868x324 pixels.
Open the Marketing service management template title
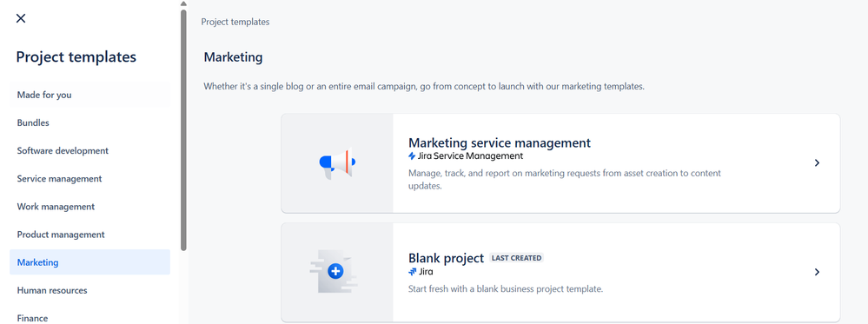click(500, 143)
